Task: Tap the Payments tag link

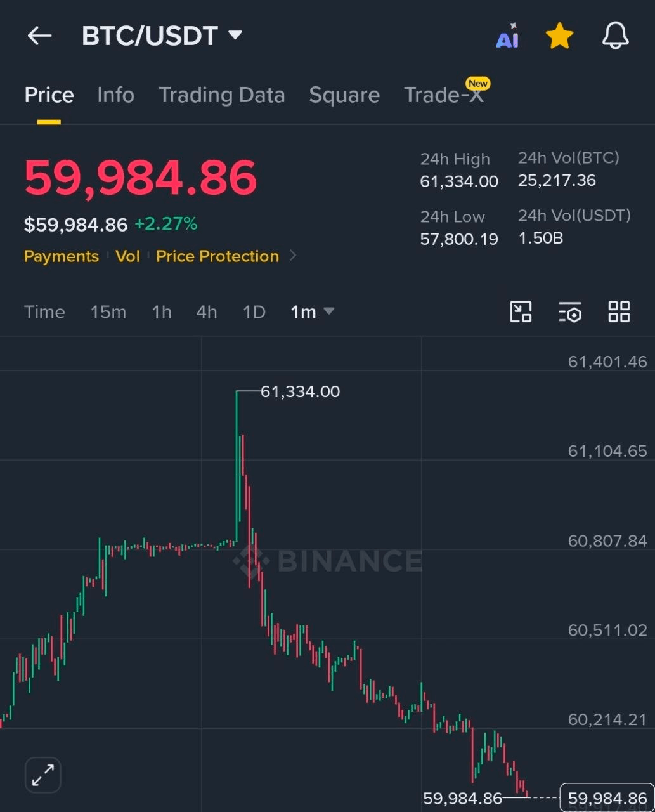Action: [62, 256]
